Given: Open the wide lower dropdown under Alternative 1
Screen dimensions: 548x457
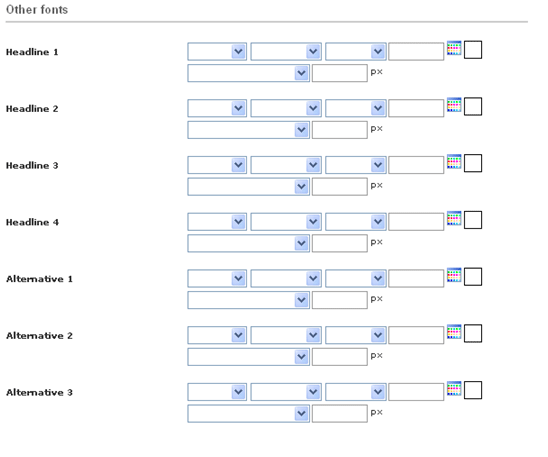Looking at the screenshot, I should pos(248,300).
